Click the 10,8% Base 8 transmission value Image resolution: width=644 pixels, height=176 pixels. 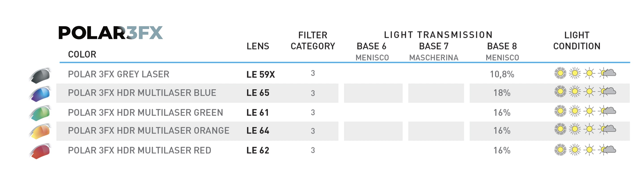pos(502,74)
